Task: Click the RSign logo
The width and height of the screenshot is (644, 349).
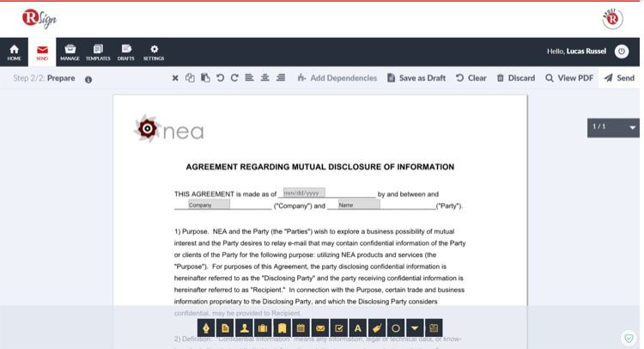Action: point(39,19)
